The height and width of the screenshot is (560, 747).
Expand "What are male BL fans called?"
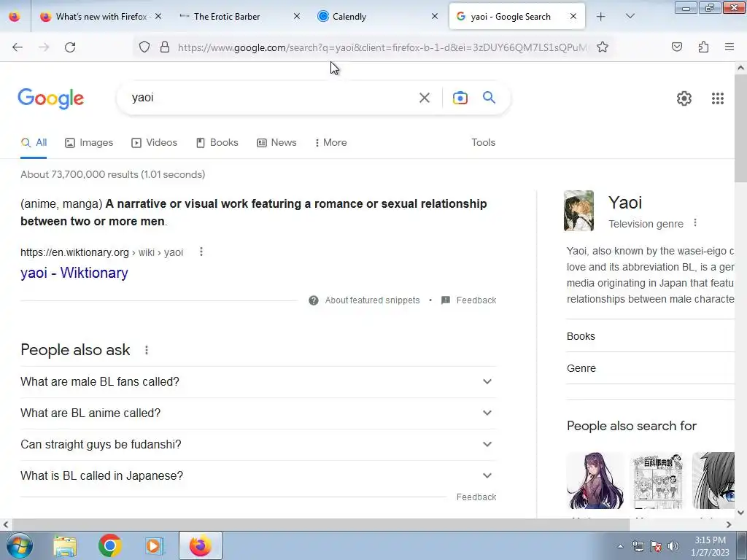coord(258,382)
